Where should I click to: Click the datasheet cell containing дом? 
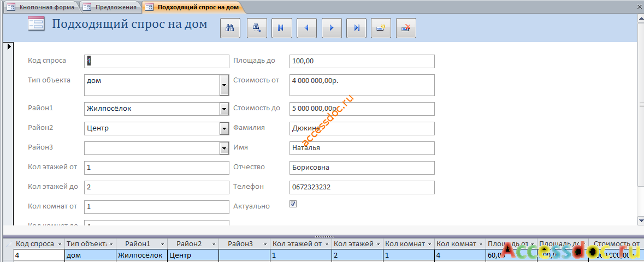90,254
